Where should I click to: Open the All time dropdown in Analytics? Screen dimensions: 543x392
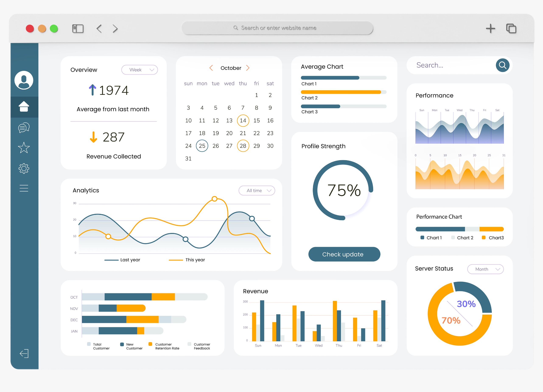(257, 190)
